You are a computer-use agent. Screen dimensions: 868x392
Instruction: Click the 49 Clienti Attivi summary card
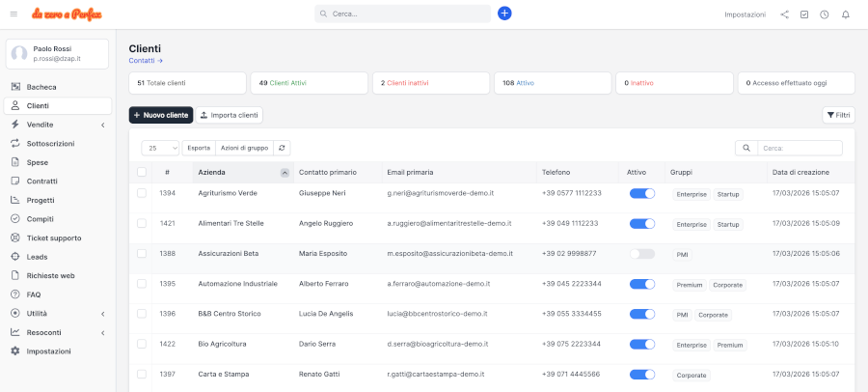[x=309, y=83]
